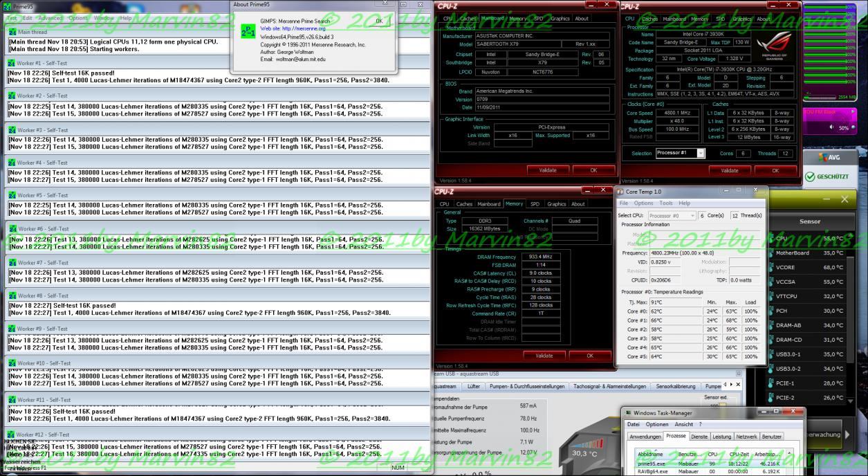Open the Sensorkalibrierung tab in aquastream
Screen dimensions: 868x476
point(676,386)
